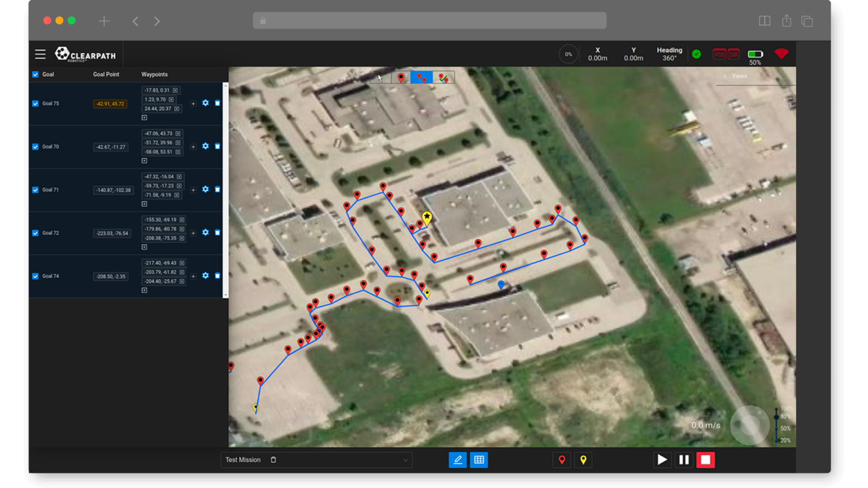Image resolution: width=868 pixels, height=488 pixels.
Task: Open the hamburger menu
Action: pos(40,54)
